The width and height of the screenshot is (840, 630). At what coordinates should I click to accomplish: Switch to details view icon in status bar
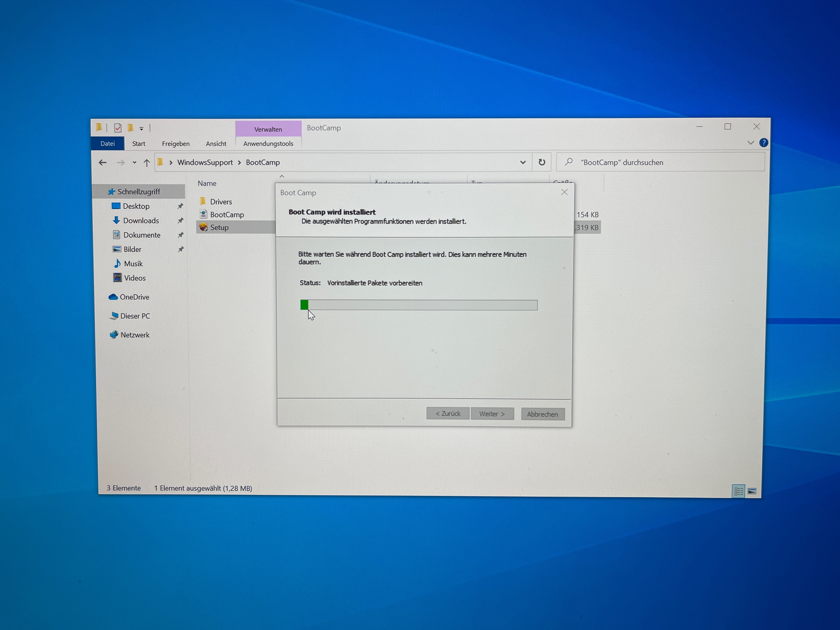(738, 491)
